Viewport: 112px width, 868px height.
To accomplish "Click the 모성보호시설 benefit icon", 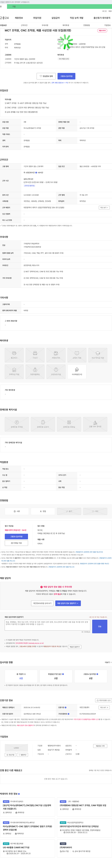I will tap(56, 372).
